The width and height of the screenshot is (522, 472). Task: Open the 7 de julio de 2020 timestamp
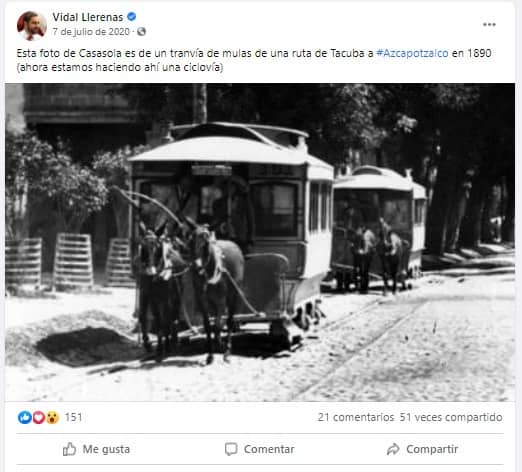(91, 32)
